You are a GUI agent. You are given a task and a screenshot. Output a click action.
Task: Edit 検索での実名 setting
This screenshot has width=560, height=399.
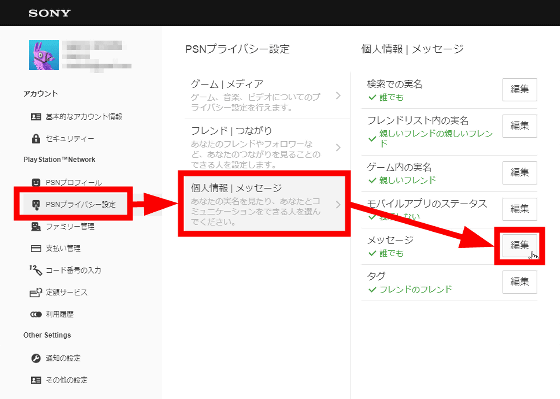pyautogui.click(x=519, y=89)
